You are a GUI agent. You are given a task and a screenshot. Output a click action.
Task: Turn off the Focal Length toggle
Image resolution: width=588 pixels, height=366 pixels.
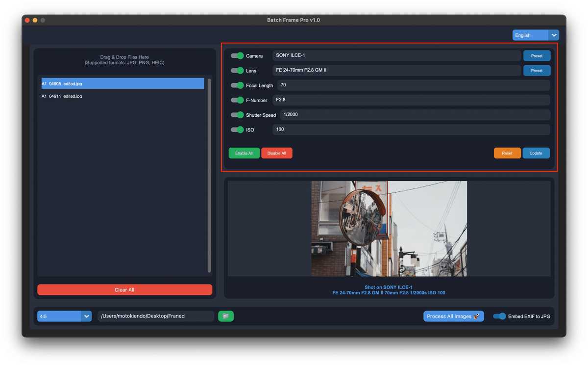[237, 85]
